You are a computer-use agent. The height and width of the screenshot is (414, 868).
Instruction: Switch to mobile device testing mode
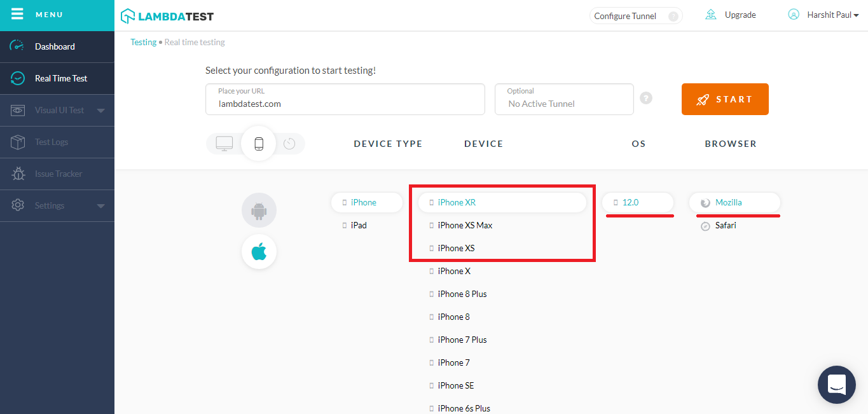(x=258, y=144)
